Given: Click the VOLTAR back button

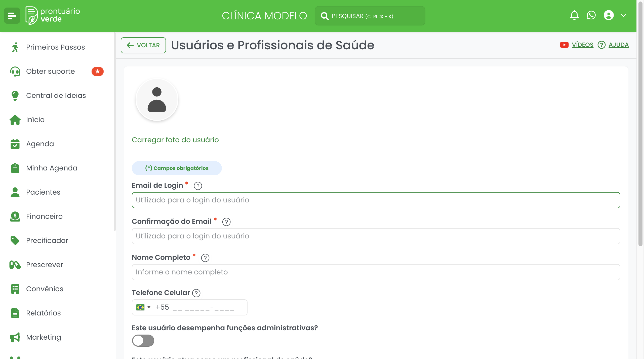Looking at the screenshot, I should [143, 45].
